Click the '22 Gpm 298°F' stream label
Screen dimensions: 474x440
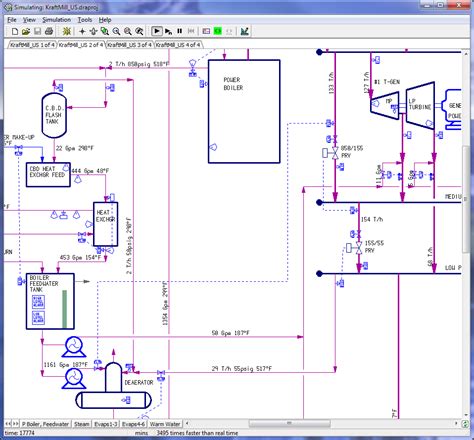pos(75,148)
